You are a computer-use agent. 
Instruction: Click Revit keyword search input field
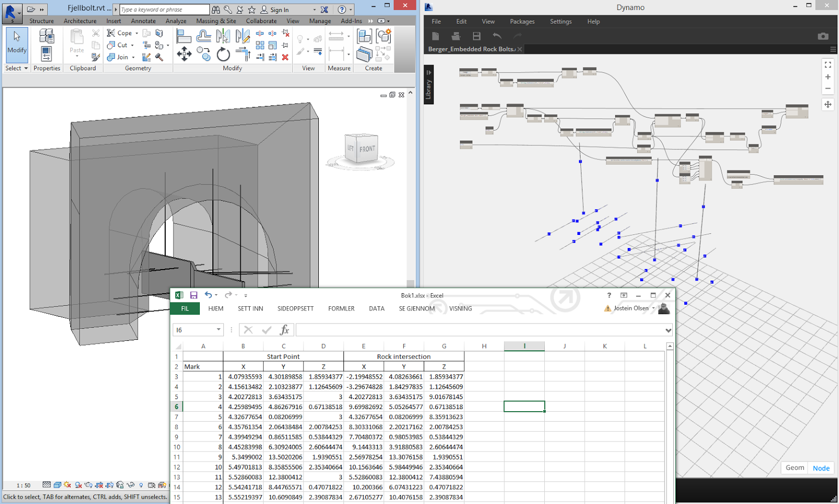[x=164, y=10]
